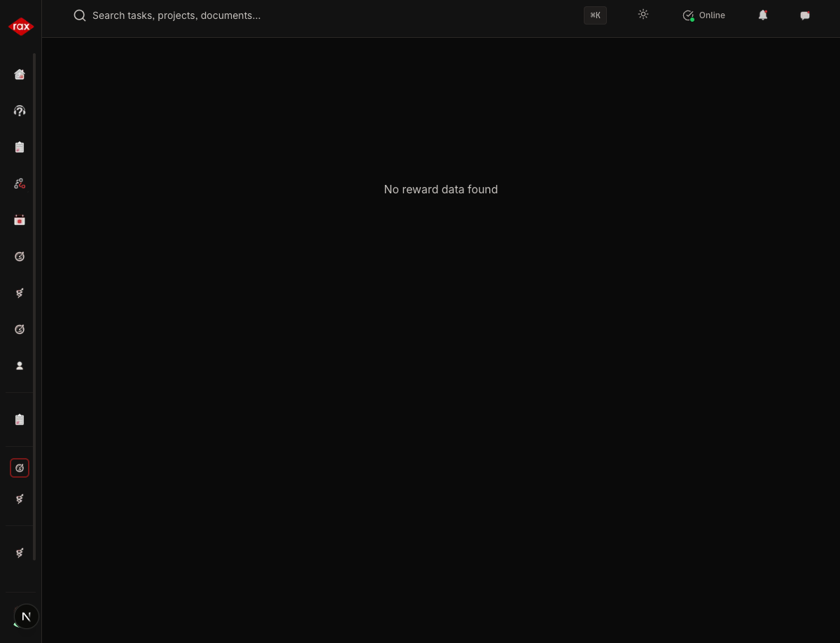Toggle light mode with the sun icon
Image resolution: width=840 pixels, height=643 pixels.
point(643,15)
